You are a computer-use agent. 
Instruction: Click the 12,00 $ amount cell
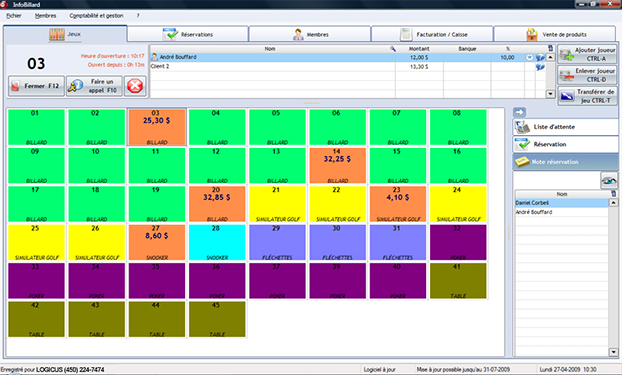[419, 58]
